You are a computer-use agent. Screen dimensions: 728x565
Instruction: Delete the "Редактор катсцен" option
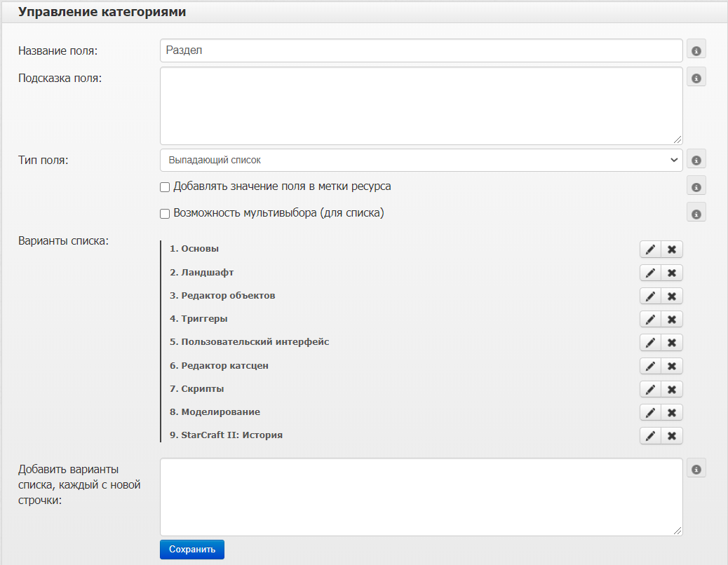pos(671,366)
